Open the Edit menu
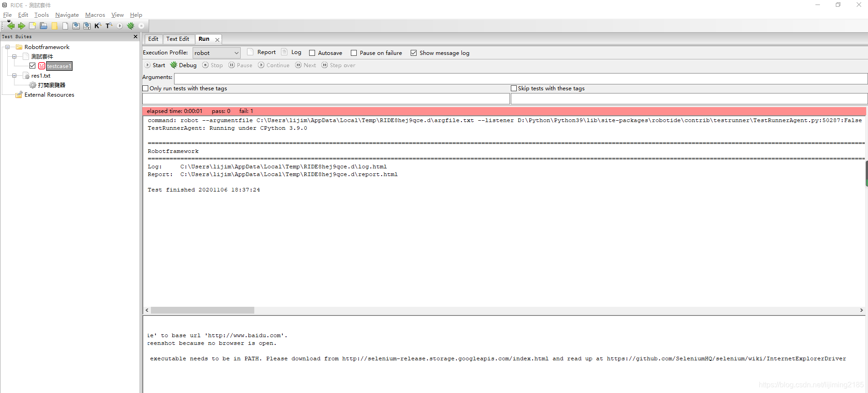 click(23, 15)
